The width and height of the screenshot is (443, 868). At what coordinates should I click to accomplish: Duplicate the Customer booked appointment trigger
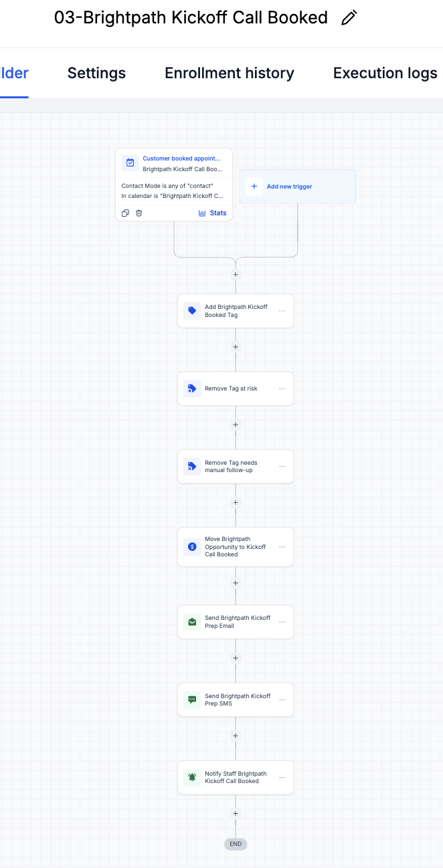tap(125, 213)
